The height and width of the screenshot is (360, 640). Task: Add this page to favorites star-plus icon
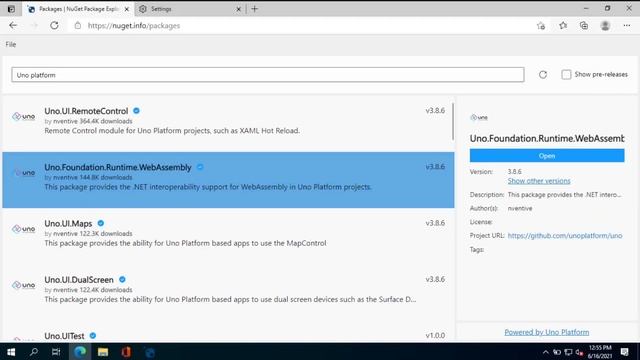click(541, 26)
